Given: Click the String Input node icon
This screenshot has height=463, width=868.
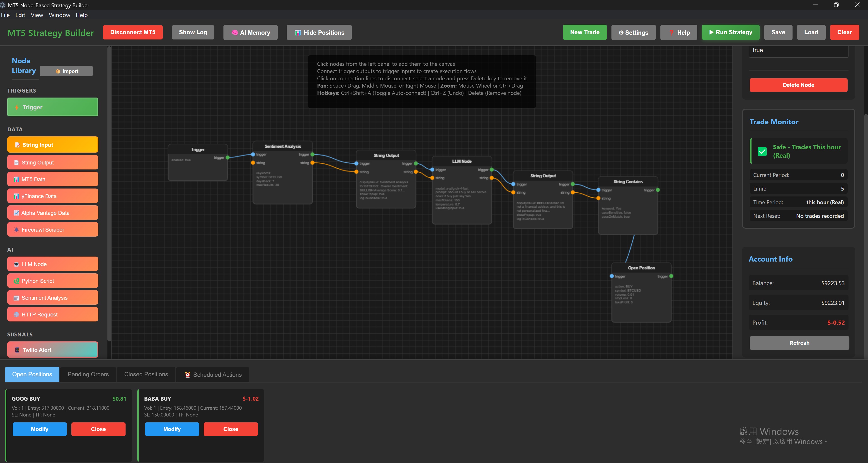Looking at the screenshot, I should coord(17,145).
